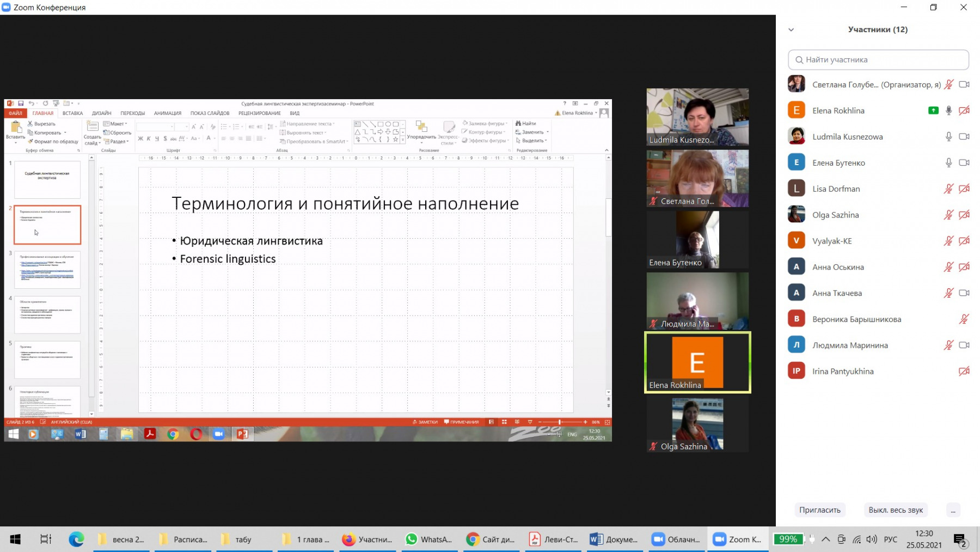This screenshot has height=552, width=980.
Task: Click Elena Rokhlina's microphone icon
Action: click(x=948, y=111)
